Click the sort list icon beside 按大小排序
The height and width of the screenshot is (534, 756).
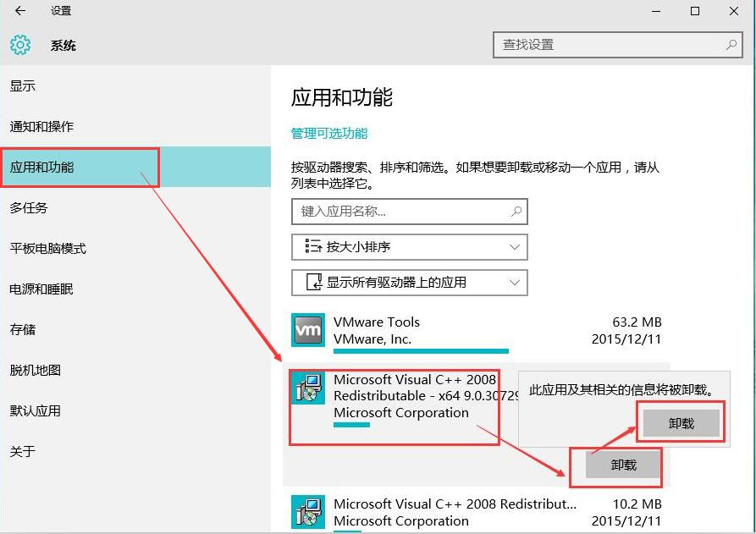coord(313,246)
